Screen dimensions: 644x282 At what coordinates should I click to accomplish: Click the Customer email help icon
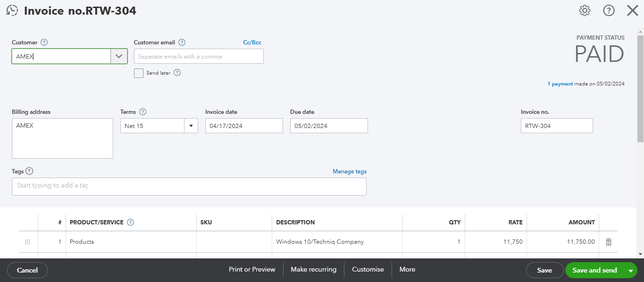[x=182, y=43]
